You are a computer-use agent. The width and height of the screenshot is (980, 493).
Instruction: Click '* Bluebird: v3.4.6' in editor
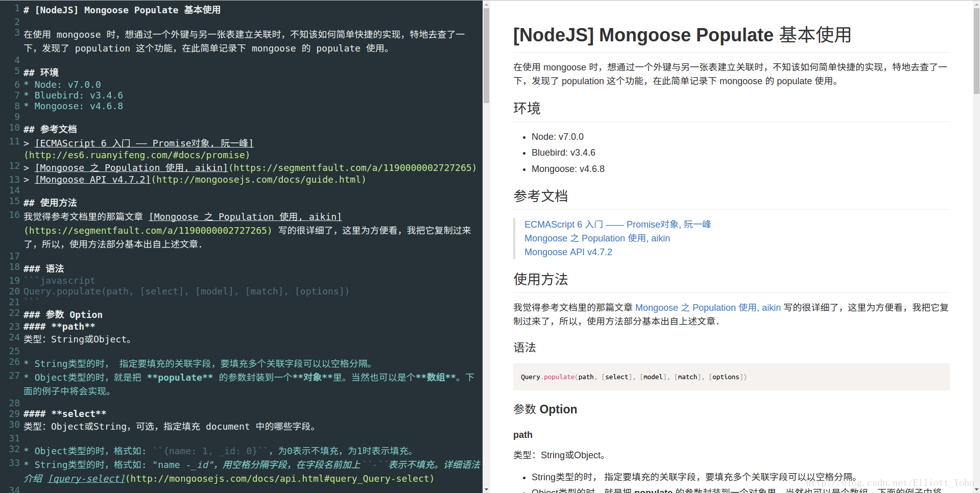click(x=73, y=95)
